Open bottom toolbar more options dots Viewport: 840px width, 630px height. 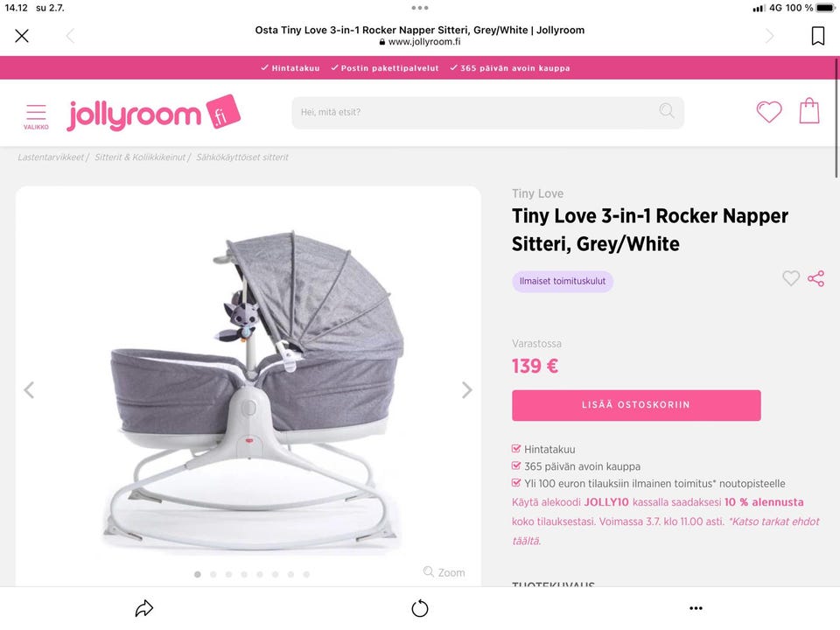[696, 608]
